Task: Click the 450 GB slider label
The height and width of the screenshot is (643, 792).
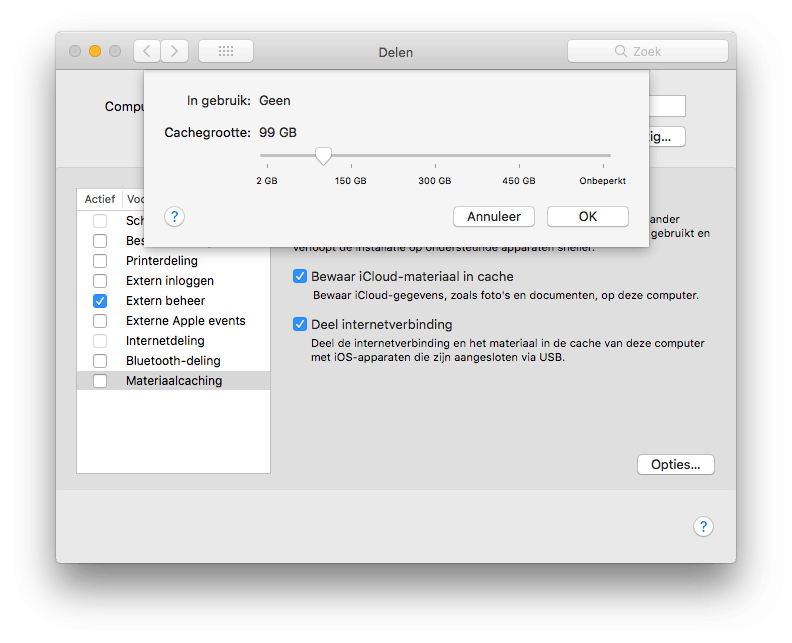Action: [519, 181]
